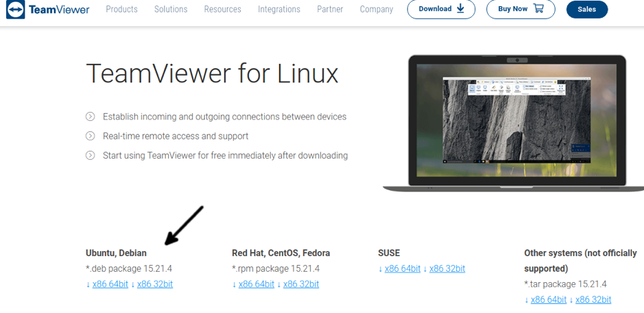Viewport: 644px width, 313px height.
Task: Click the Download button
Action: coord(441,9)
